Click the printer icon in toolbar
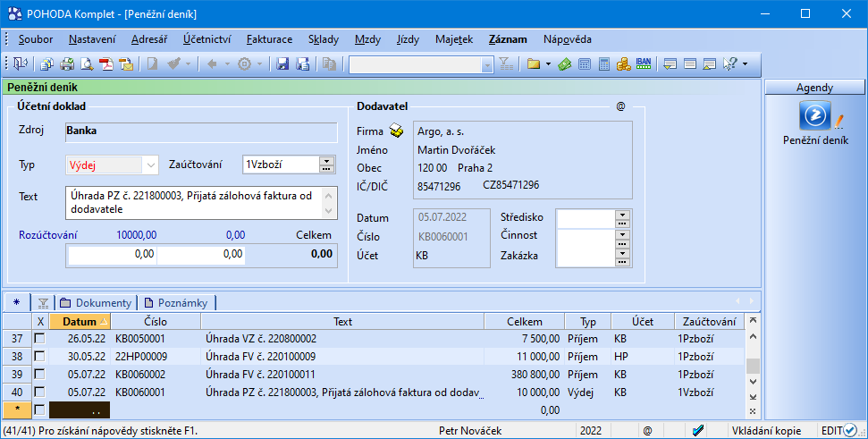Image resolution: width=868 pixels, height=439 pixels. tap(67, 64)
